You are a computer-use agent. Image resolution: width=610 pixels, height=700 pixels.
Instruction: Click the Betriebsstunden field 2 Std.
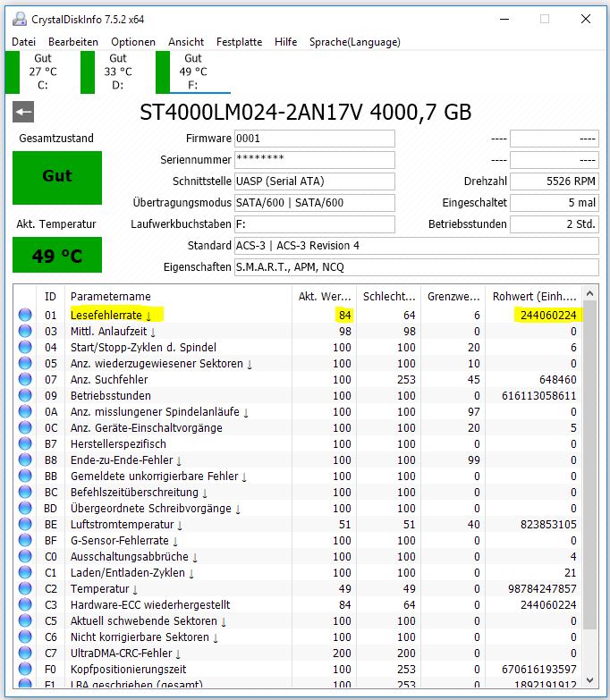[555, 224]
